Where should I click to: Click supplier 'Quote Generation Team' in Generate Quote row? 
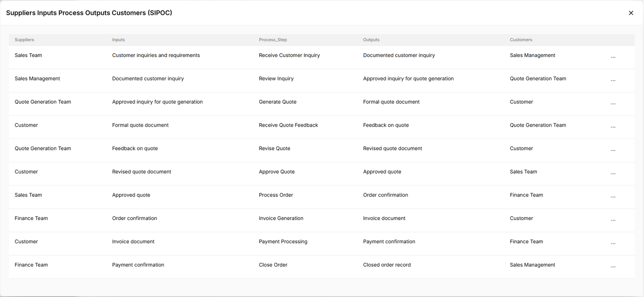click(x=43, y=102)
